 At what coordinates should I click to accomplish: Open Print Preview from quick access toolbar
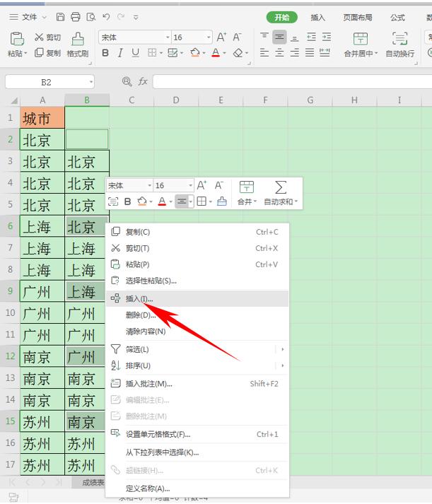tap(91, 17)
